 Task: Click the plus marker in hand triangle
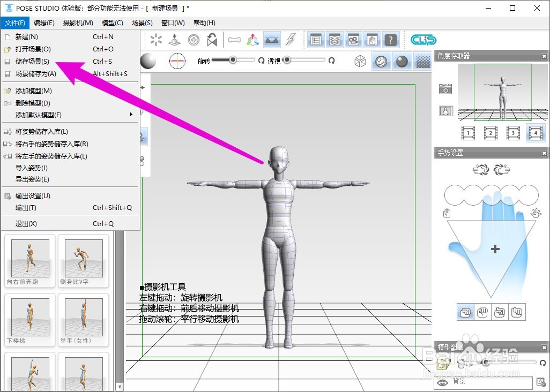495,249
